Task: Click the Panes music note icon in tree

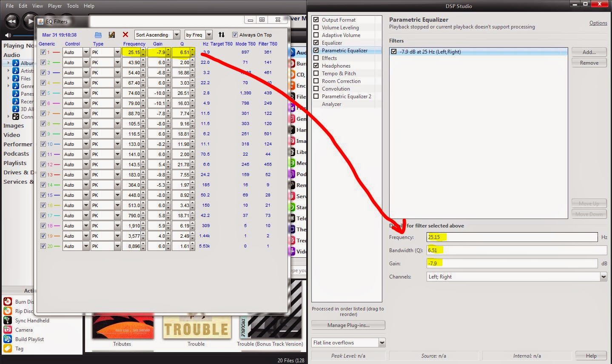Action: click(16, 94)
